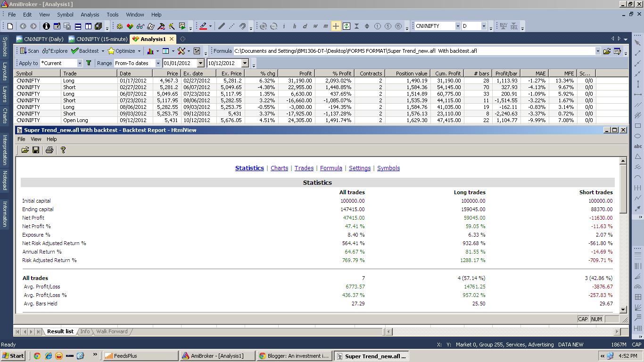Click the save floppy icon in Backtest Report
This screenshot has height=362, width=644.
tap(36, 150)
